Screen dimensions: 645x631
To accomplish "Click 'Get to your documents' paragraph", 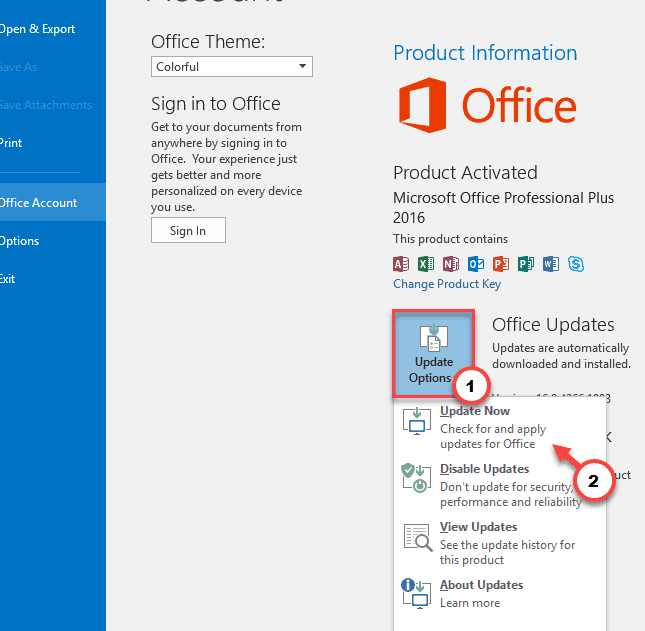I will click(226, 167).
